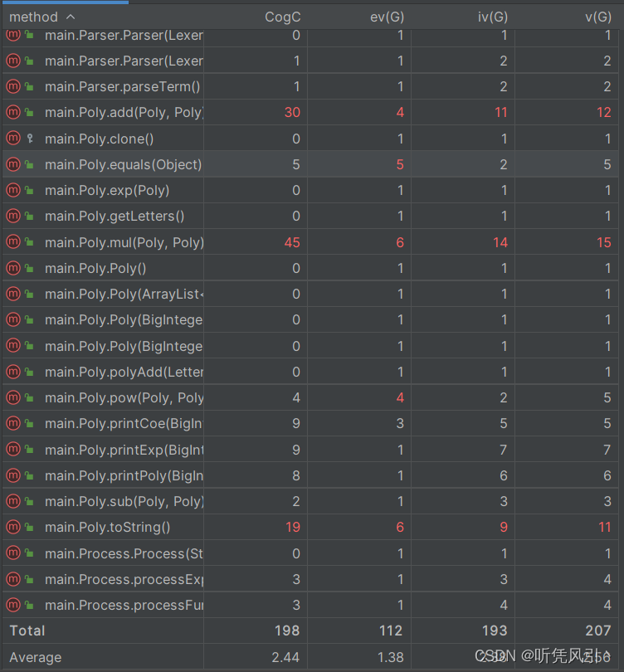624x672 pixels.
Task: Click CogC value 45 for Poly.mul
Action: [292, 242]
